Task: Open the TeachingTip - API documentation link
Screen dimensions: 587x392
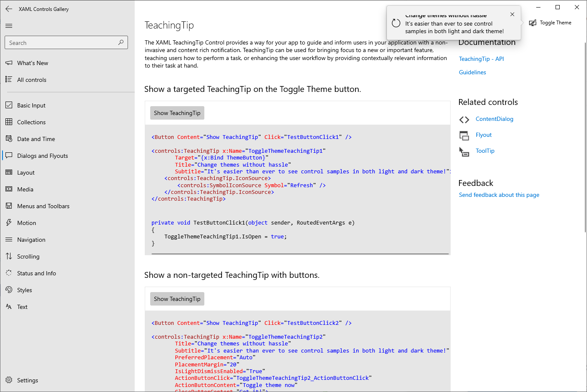Action: click(481, 59)
